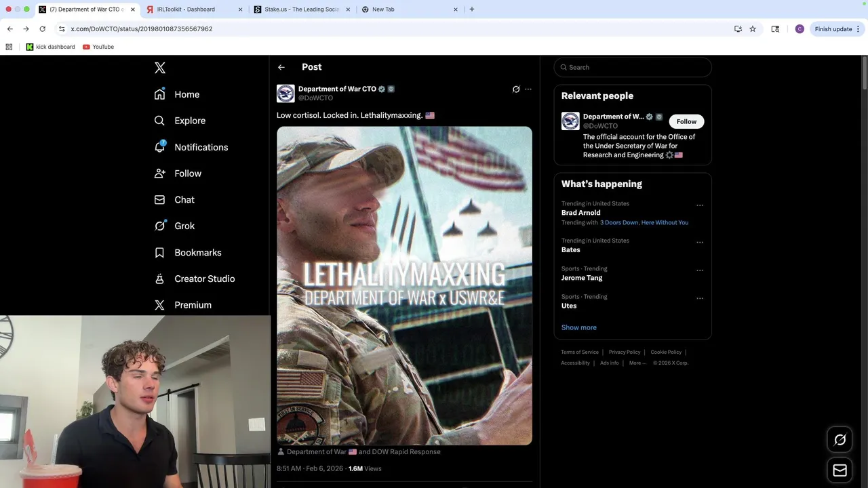Open Explore search icon in sidebar
The width and height of the screenshot is (868, 488).
[159, 121]
